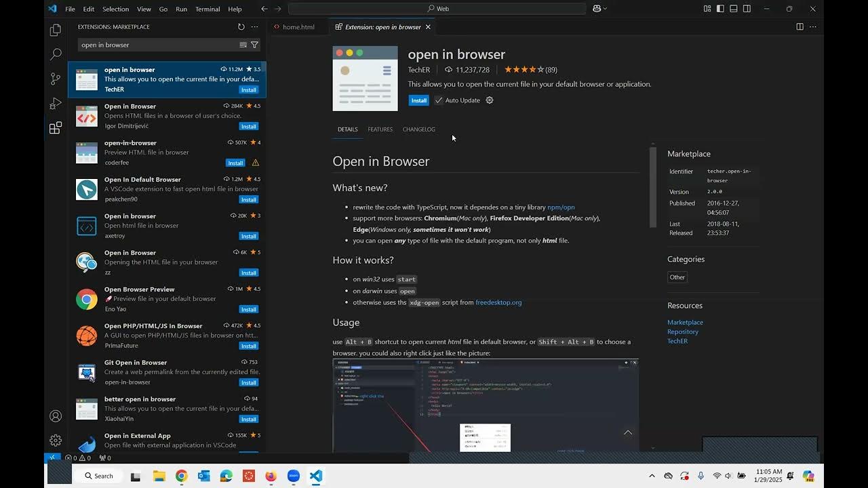Refresh the extensions marketplace list
The image size is (868, 488).
241,27
